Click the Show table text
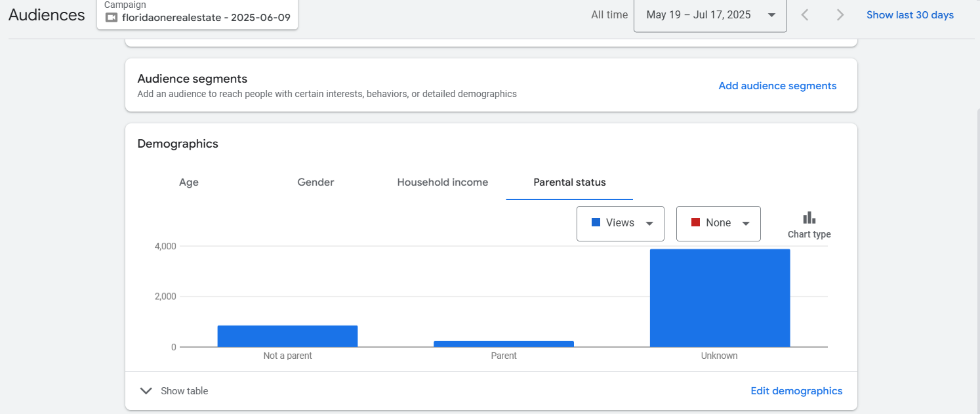Image resolution: width=980 pixels, height=414 pixels. coord(184,391)
